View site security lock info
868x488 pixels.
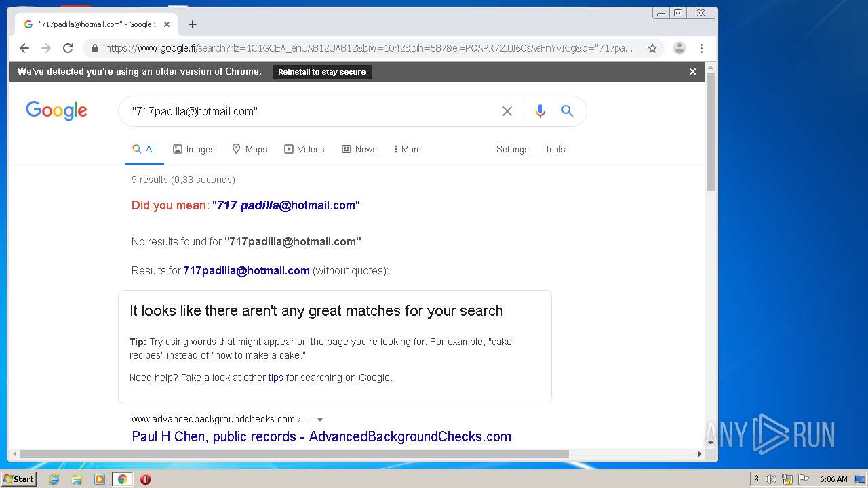pos(94,48)
